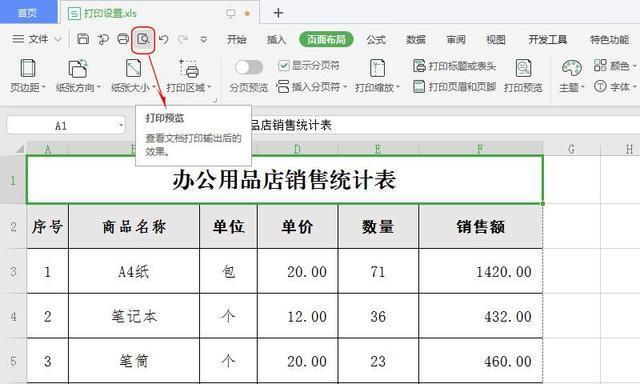Click 打印标题或表头 button
This screenshot has width=640, height=384.
[x=454, y=66]
